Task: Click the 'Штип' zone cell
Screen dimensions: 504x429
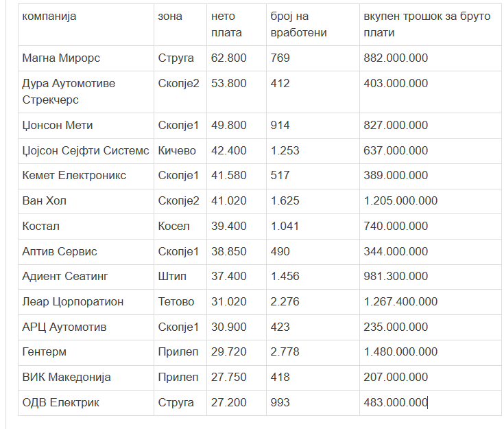Action: (172, 277)
